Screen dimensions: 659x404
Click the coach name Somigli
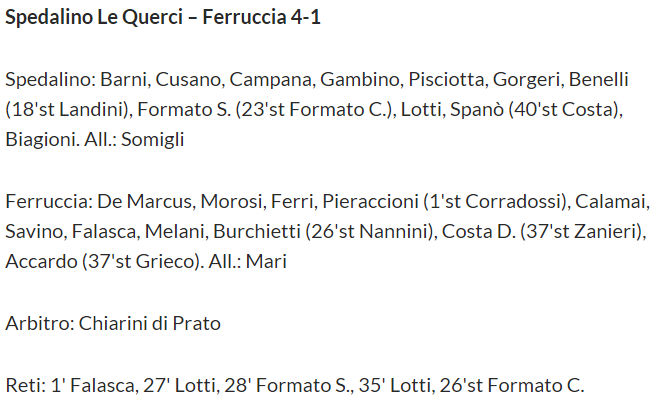click(x=153, y=140)
